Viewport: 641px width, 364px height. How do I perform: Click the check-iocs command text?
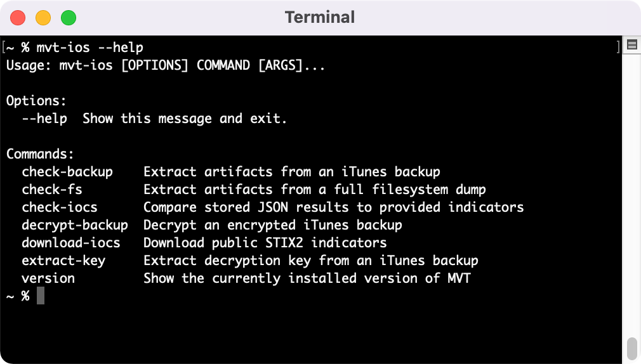click(x=60, y=207)
